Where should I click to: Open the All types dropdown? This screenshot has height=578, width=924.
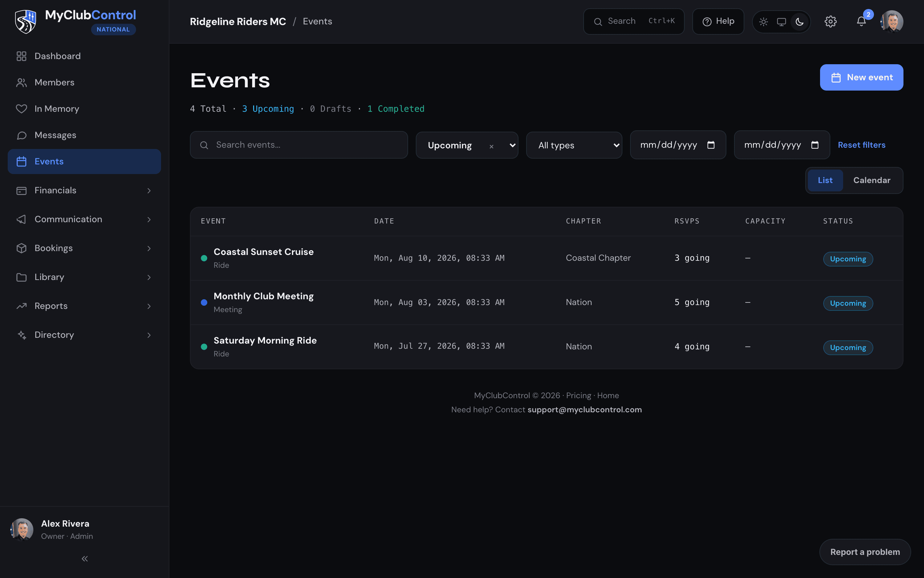[574, 145]
